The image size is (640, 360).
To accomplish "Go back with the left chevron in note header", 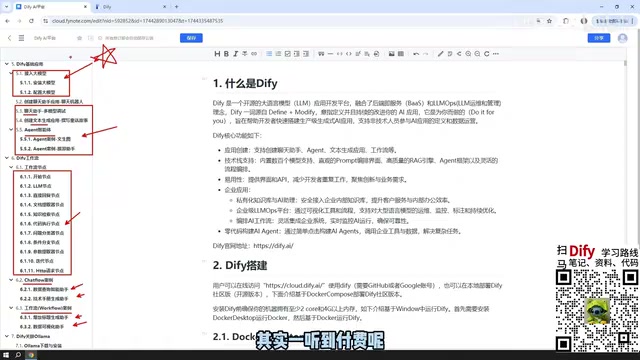I will 9,38.
